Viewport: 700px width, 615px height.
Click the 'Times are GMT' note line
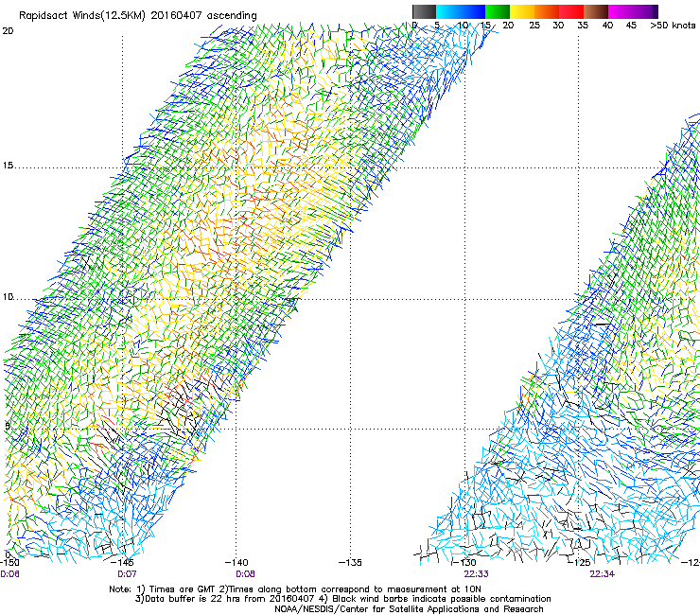[295, 589]
